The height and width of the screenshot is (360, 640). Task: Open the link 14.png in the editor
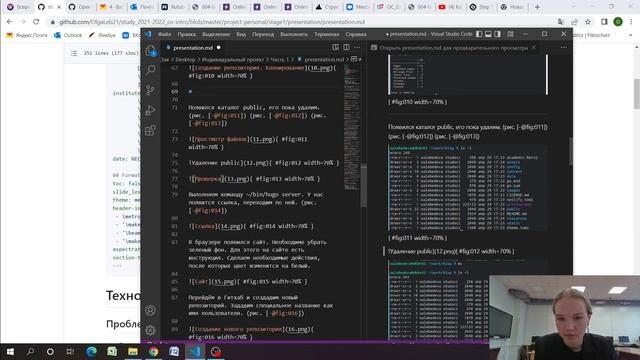[x=231, y=226]
